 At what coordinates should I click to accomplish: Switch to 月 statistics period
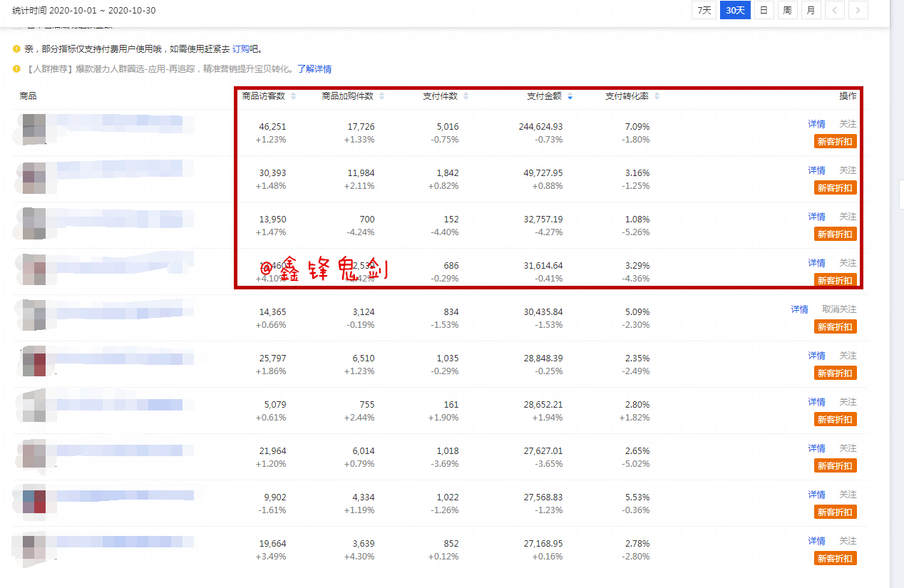tap(811, 10)
